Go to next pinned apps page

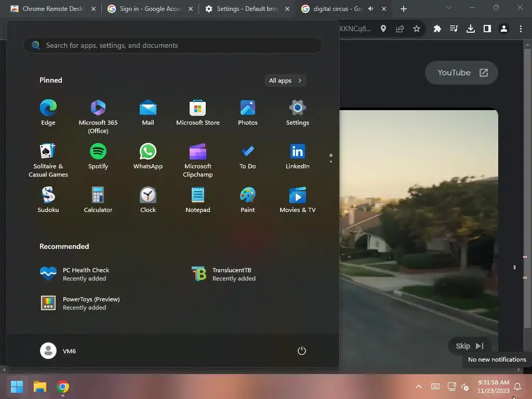pyautogui.click(x=331, y=162)
